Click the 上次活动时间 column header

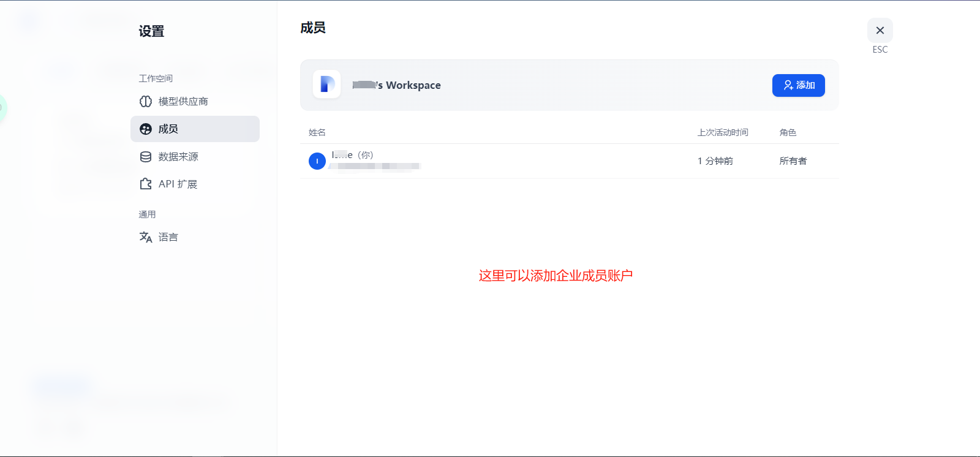pos(723,132)
